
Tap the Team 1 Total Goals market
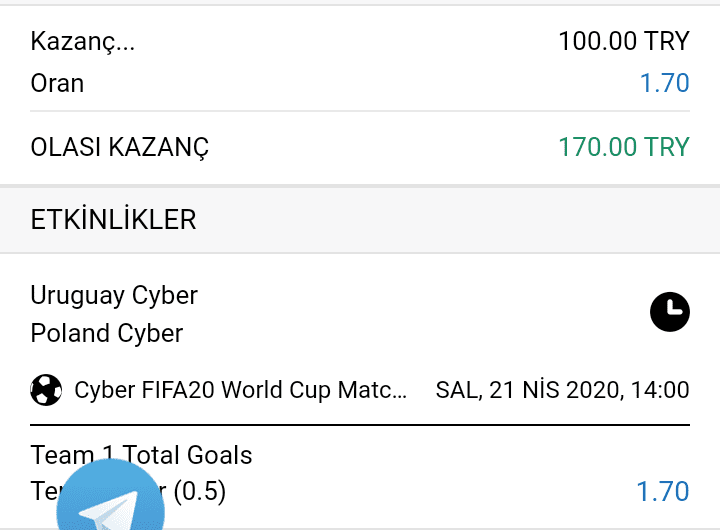pos(141,455)
